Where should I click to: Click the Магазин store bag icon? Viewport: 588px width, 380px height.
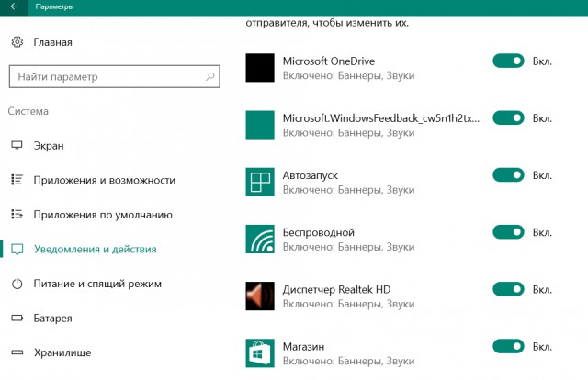click(260, 353)
